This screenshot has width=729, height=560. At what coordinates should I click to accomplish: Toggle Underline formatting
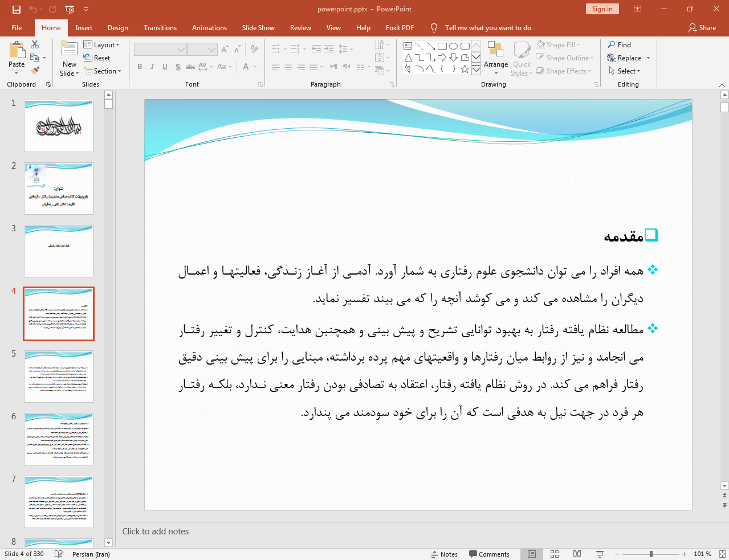tap(165, 67)
